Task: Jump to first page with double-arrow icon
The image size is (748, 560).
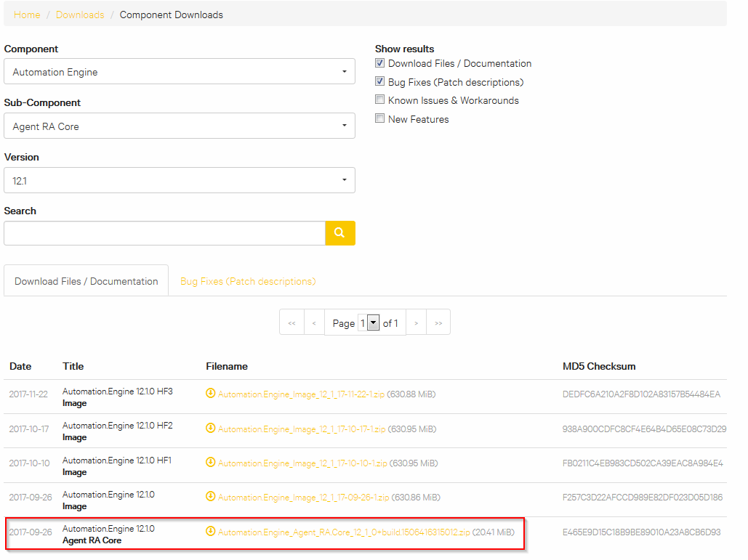Action: tap(291, 322)
